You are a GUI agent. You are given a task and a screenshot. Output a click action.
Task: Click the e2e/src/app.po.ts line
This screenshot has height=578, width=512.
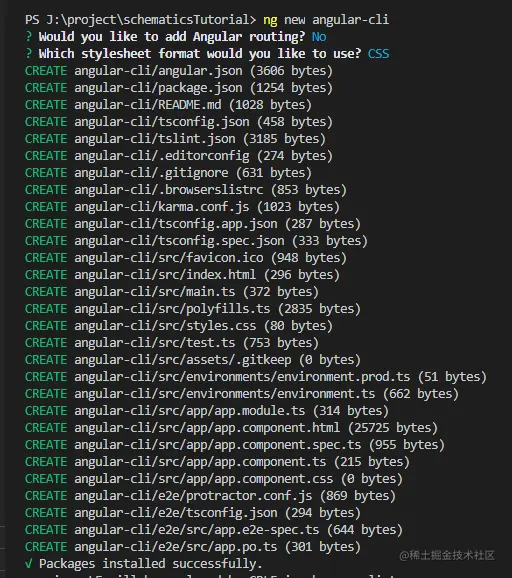click(x=193, y=546)
